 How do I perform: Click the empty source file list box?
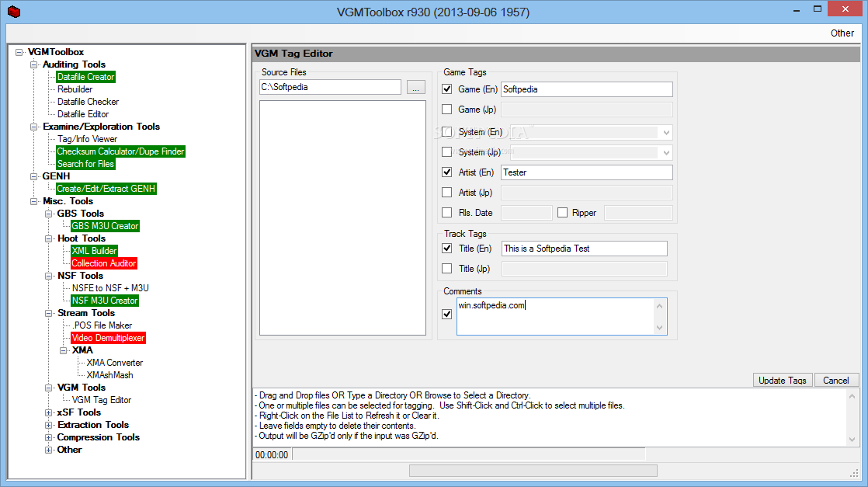click(x=342, y=217)
